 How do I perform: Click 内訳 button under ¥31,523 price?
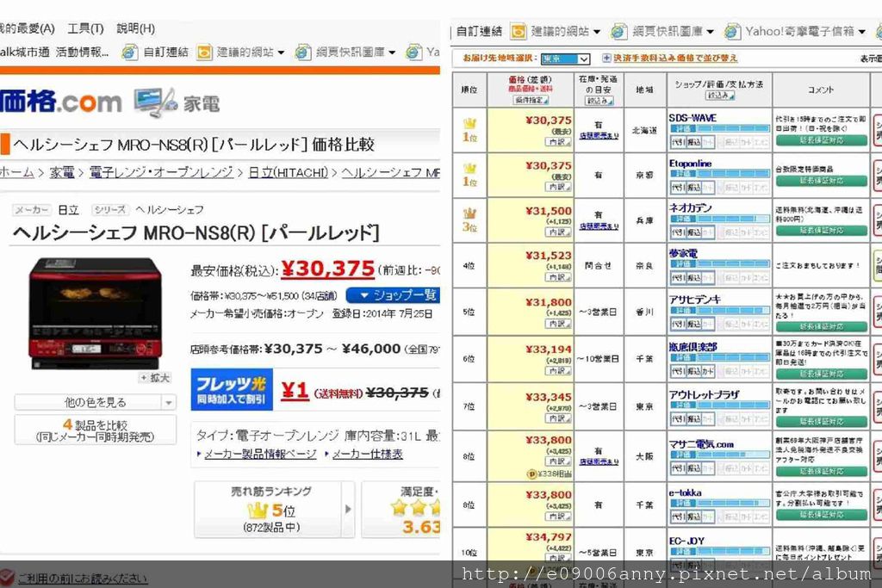click(x=558, y=277)
